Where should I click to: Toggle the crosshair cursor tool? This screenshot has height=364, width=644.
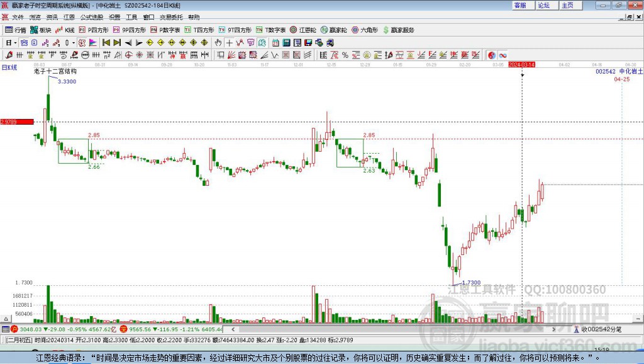[229, 43]
